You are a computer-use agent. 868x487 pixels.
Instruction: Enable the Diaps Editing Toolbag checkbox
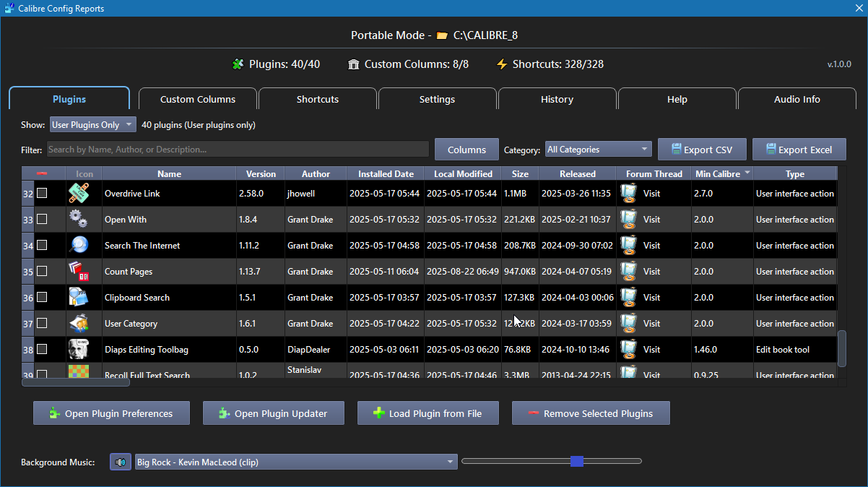[x=42, y=349]
